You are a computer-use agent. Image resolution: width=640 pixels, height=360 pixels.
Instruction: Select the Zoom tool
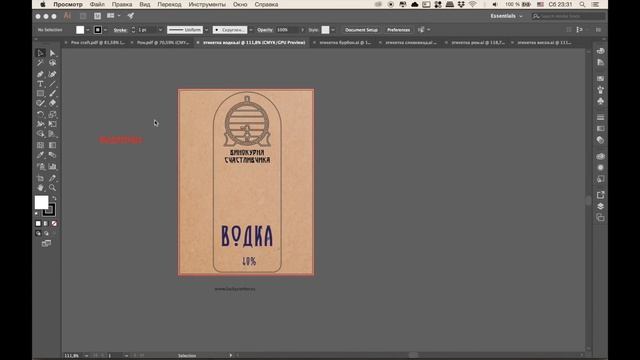pyautogui.click(x=52, y=188)
